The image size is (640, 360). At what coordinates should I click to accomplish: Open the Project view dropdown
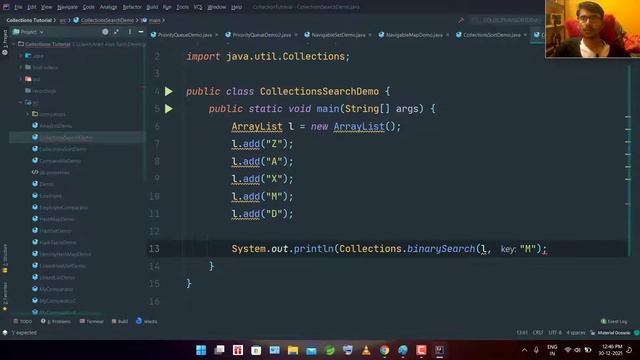(29, 32)
